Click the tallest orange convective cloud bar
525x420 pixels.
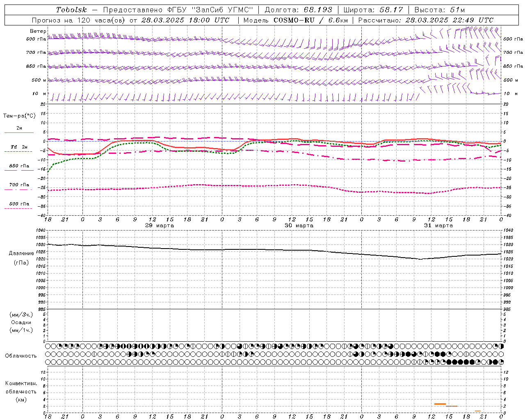pos(440,404)
